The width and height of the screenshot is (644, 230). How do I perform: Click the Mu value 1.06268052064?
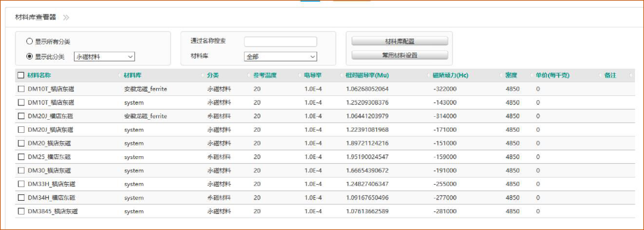click(367, 89)
